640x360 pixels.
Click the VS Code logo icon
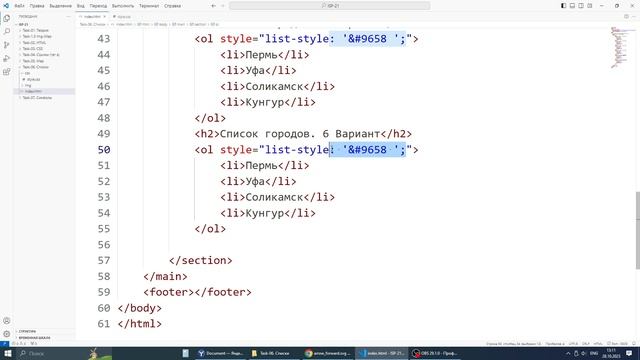[6, 6]
